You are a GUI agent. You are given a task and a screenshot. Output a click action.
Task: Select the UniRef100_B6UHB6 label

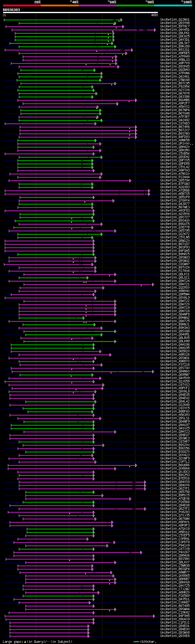tap(175, 100)
